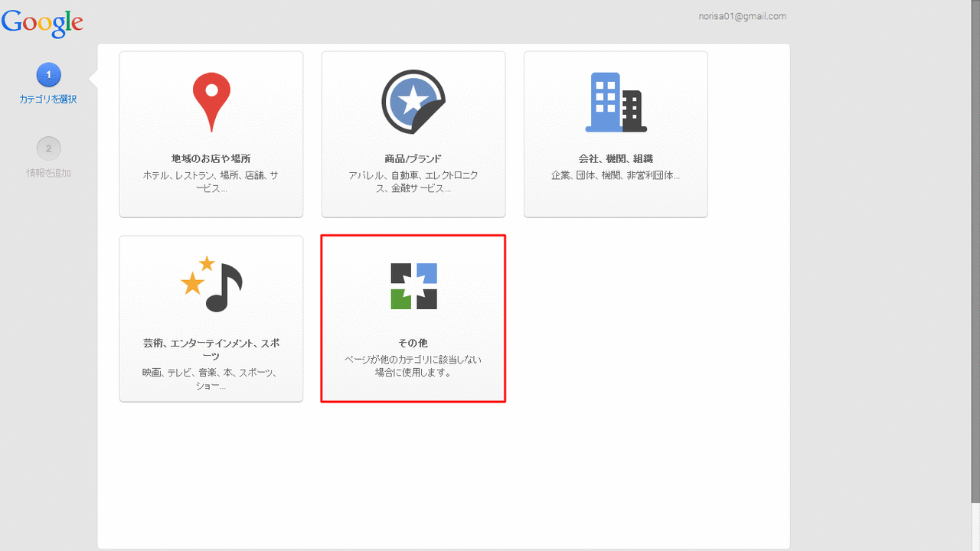Click description ページが他のカテゴリに該当しない場合に使用します。
The height and width of the screenshot is (551, 980).
pos(413,367)
